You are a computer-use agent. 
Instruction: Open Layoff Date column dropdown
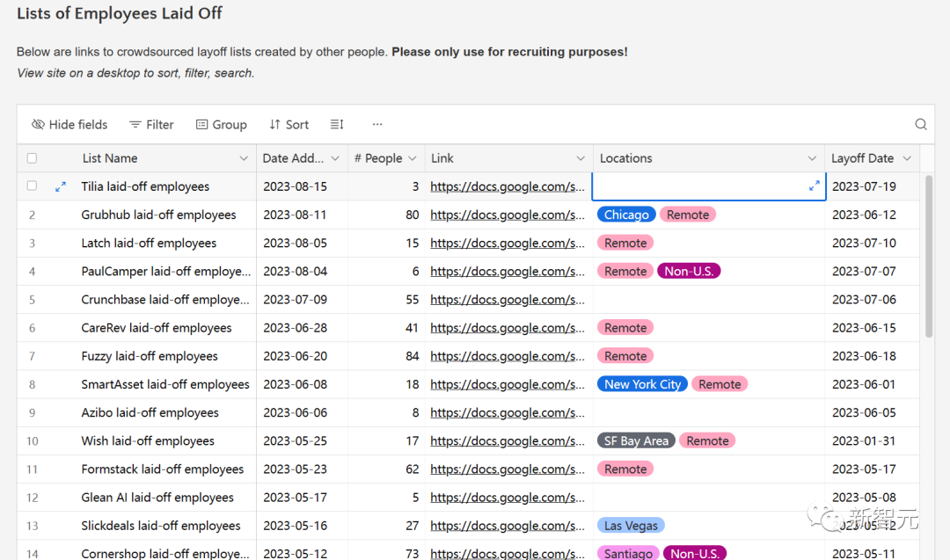[907, 158]
